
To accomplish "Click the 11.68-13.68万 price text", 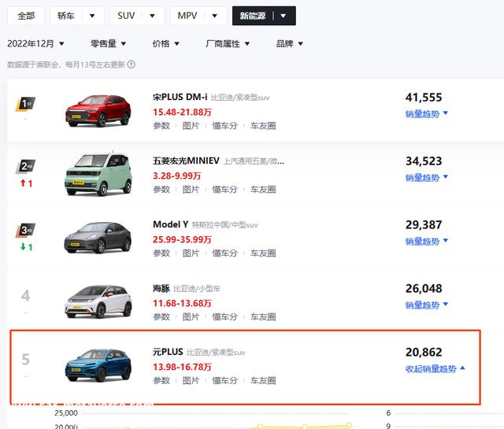I will point(182,303).
